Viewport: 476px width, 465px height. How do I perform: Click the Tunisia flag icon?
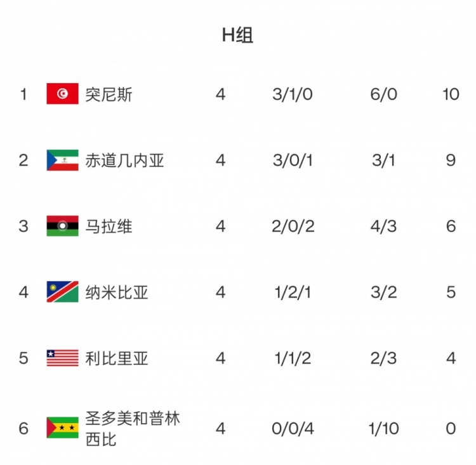coord(62,94)
